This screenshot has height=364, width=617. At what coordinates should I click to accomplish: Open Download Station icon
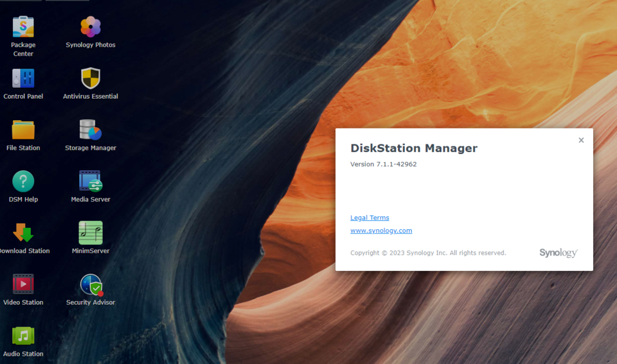coord(23,232)
